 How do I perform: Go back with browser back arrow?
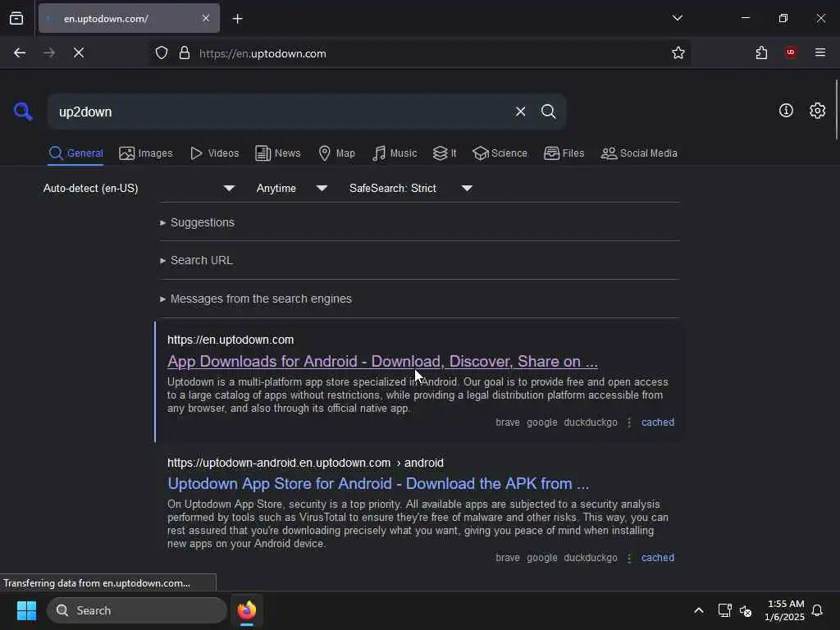(x=20, y=52)
